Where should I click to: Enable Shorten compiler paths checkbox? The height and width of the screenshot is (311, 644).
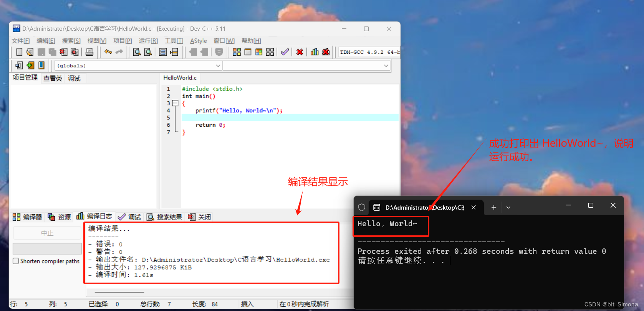[16, 261]
